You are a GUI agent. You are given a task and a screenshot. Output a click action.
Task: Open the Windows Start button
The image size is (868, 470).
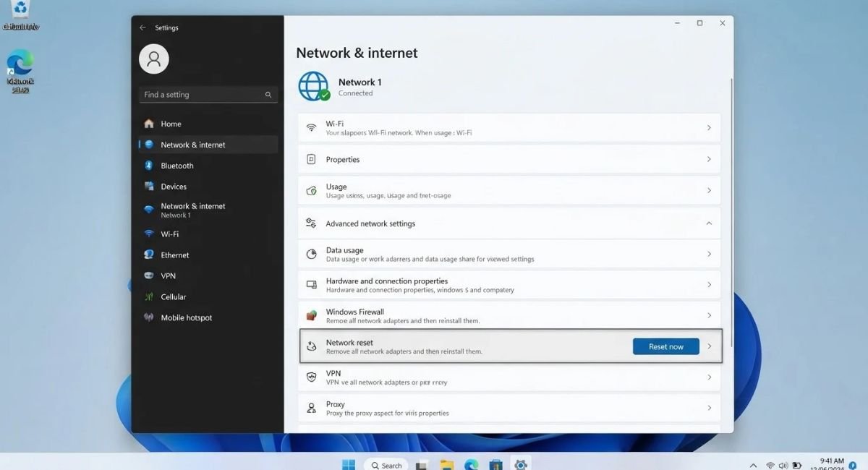pyautogui.click(x=348, y=465)
